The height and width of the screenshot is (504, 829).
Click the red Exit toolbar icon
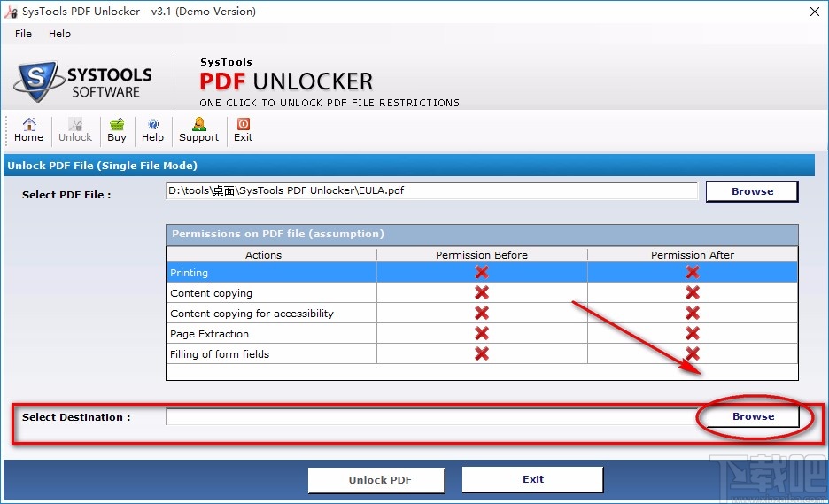click(244, 130)
